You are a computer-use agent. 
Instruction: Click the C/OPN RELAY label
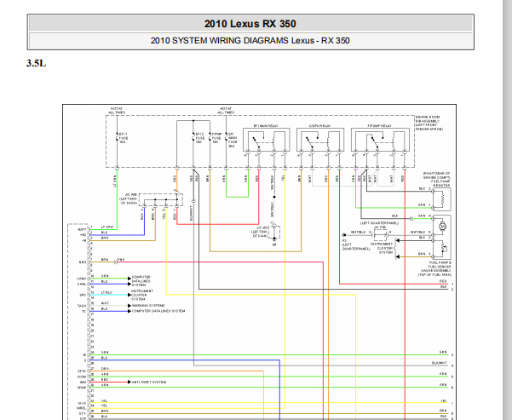pos(320,126)
